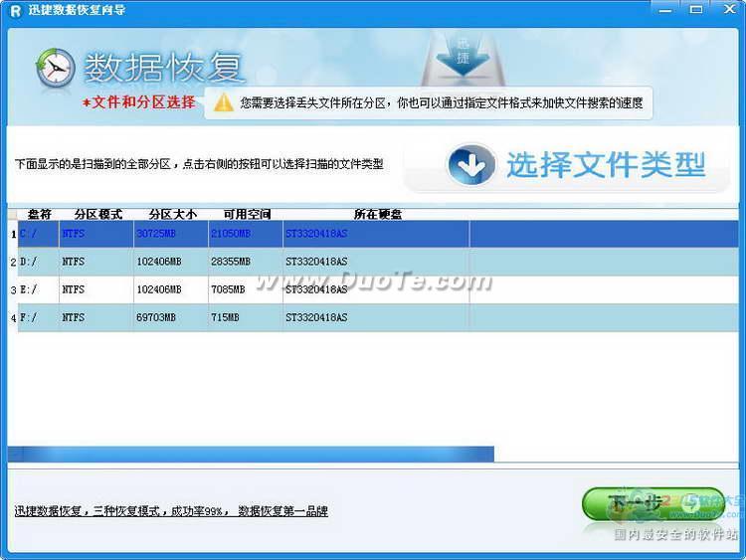Minimize the 迅捷数据恢复向导 window
Screen dimensions: 746x560
click(x=665, y=10)
